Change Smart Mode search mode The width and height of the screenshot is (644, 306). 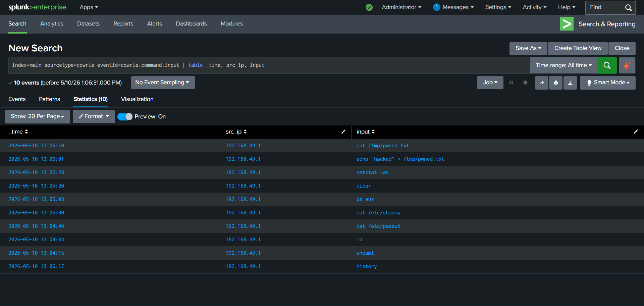click(x=607, y=83)
